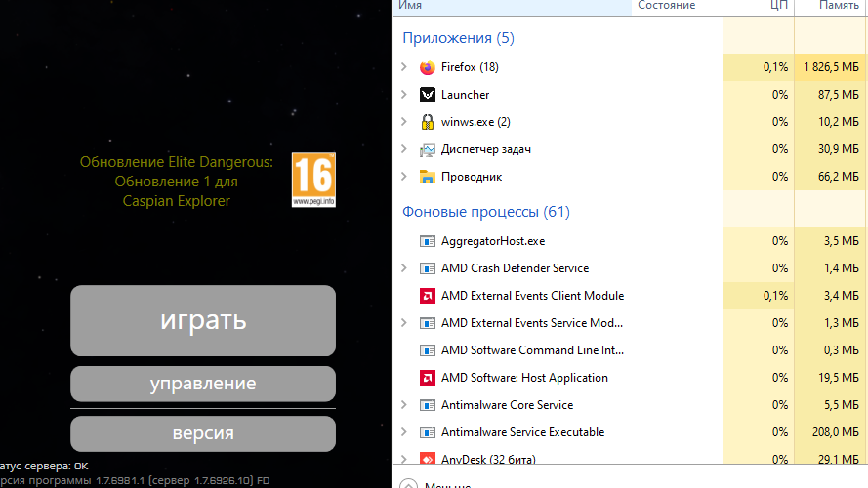Screen dimensions: 868x488
Task: Click the Antimalware memory value 208,0 МБ
Action: 836,432
